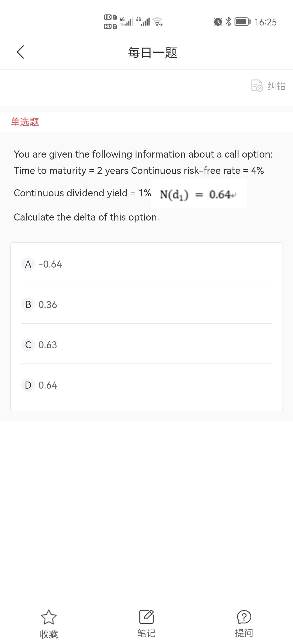Tap the 收藏 star icon
Image resolution: width=293 pixels, height=644 pixels.
coord(49,617)
